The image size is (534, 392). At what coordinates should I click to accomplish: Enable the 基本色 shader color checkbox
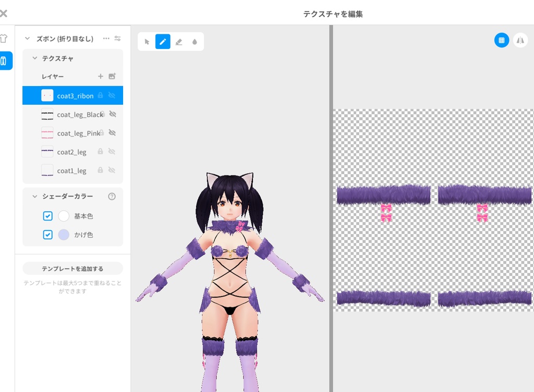pos(47,216)
